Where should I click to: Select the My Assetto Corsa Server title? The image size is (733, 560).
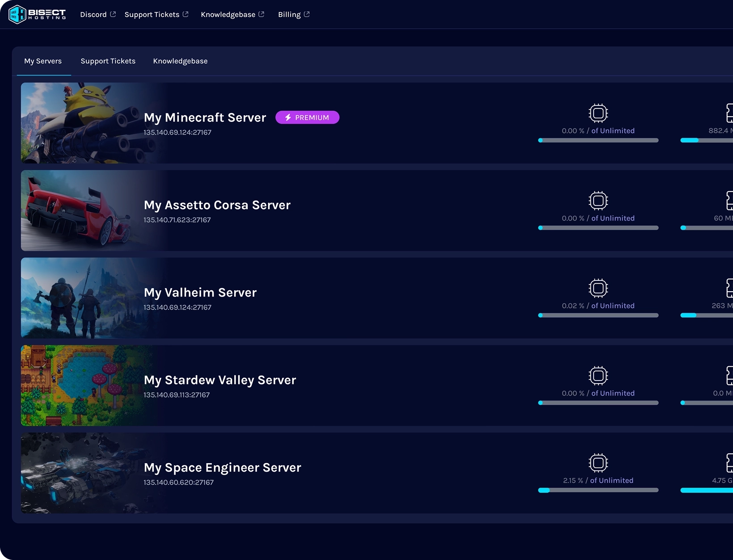tap(217, 205)
